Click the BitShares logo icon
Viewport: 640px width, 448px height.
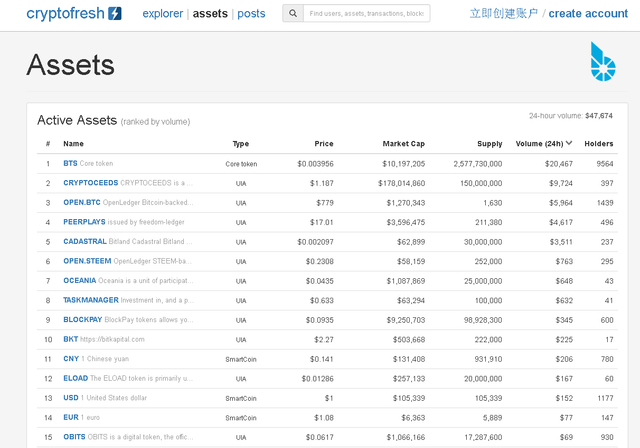(603, 61)
